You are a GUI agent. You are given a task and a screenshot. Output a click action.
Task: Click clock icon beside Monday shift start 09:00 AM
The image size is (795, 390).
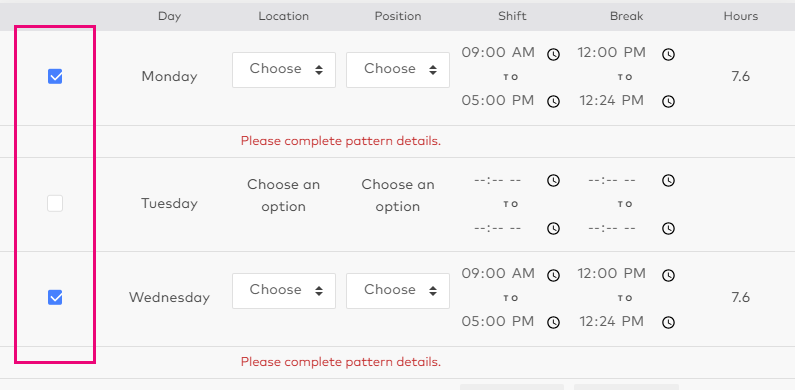[x=553, y=54]
